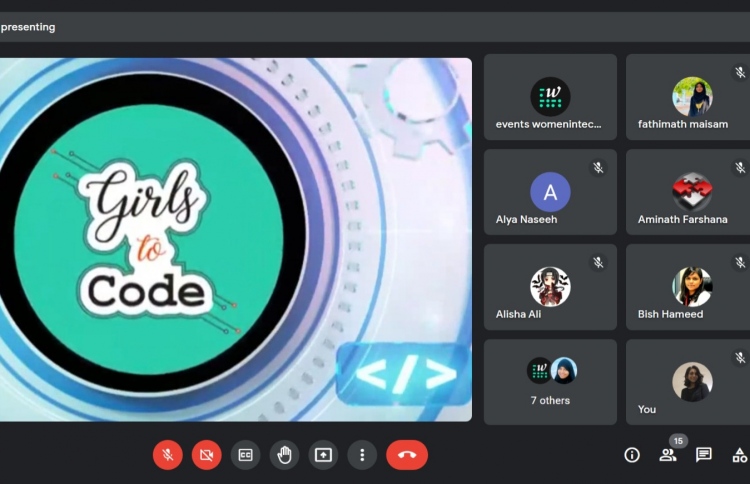Image resolution: width=750 pixels, height=484 pixels.
Task: Click your own "You" tile
Action: coord(688,382)
